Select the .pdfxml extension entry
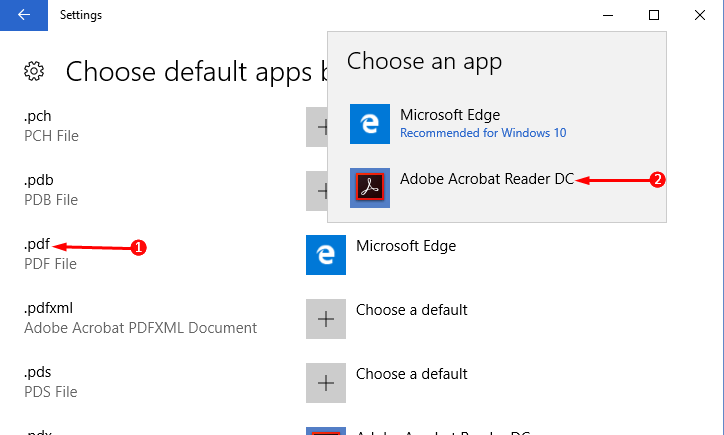724x435 pixels. [x=48, y=308]
